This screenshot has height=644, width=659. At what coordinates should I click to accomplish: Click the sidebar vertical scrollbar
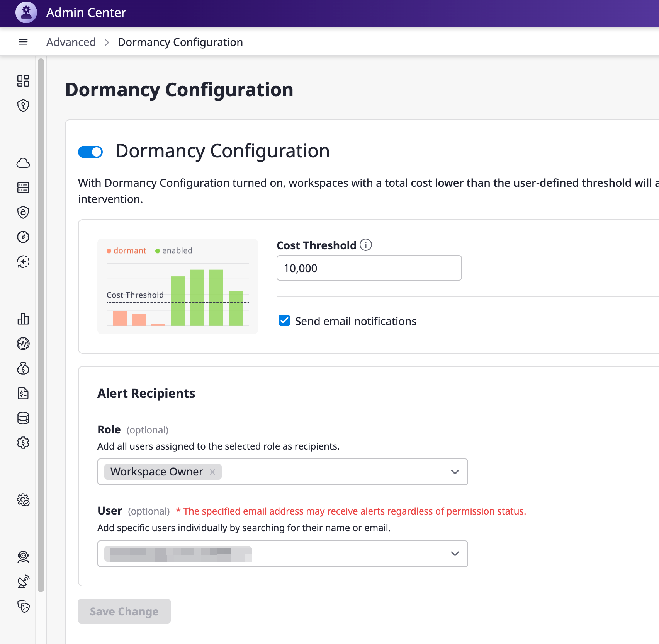coord(41,325)
